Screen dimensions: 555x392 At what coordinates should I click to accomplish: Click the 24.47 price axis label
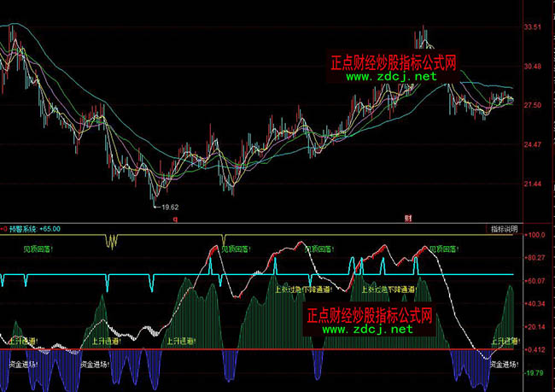pos(534,144)
